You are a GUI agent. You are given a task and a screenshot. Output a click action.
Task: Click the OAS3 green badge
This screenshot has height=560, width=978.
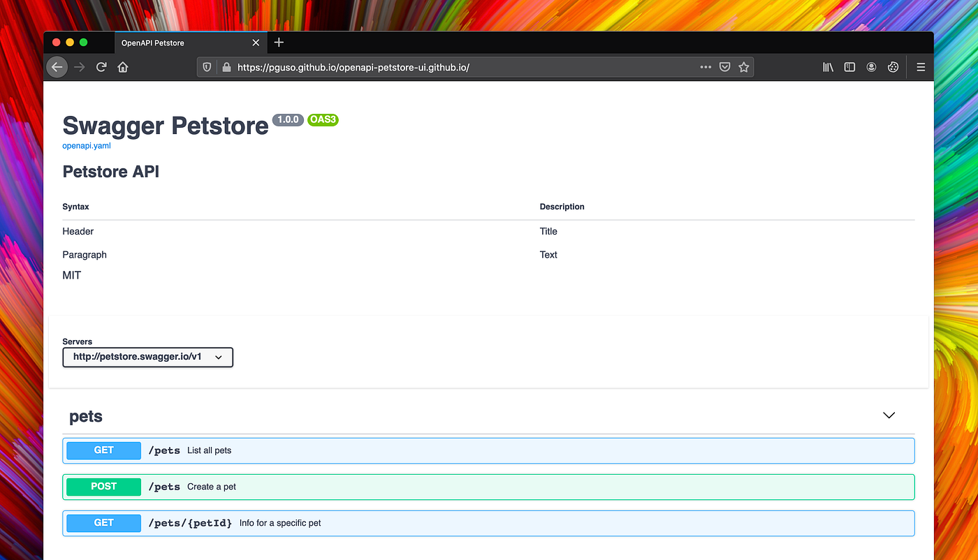(x=323, y=120)
